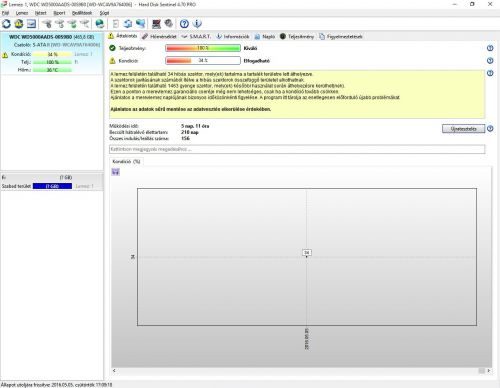The image size is (500, 388).
Task: Click the main Kondíció 34% progress bar
Action: 203,61
